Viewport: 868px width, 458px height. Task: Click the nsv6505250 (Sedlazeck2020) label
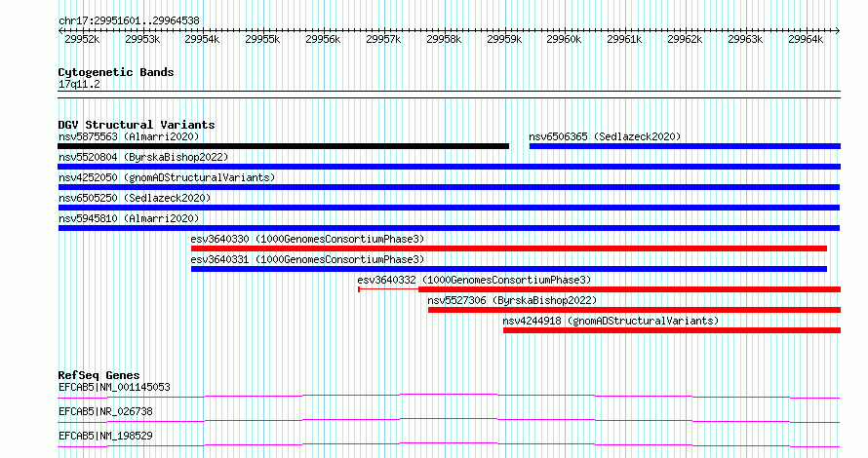pos(135,198)
